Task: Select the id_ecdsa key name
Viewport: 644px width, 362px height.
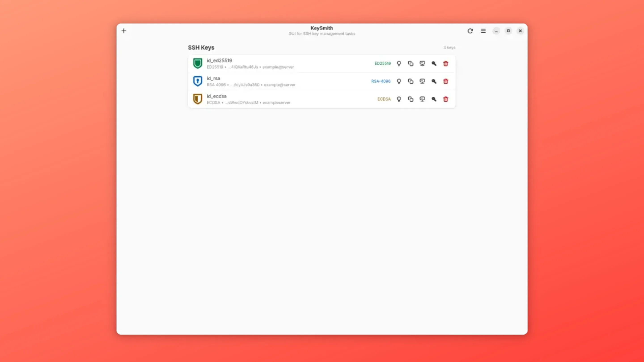Action: tap(216, 96)
